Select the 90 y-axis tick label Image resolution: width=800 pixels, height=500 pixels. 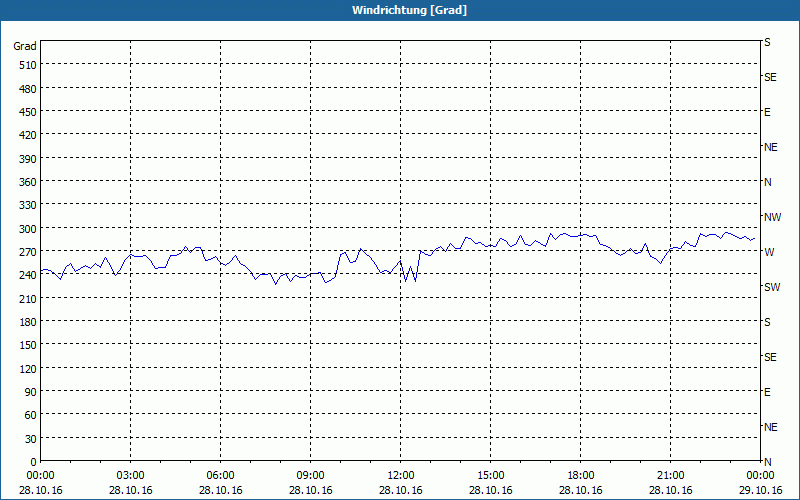click(x=31, y=392)
